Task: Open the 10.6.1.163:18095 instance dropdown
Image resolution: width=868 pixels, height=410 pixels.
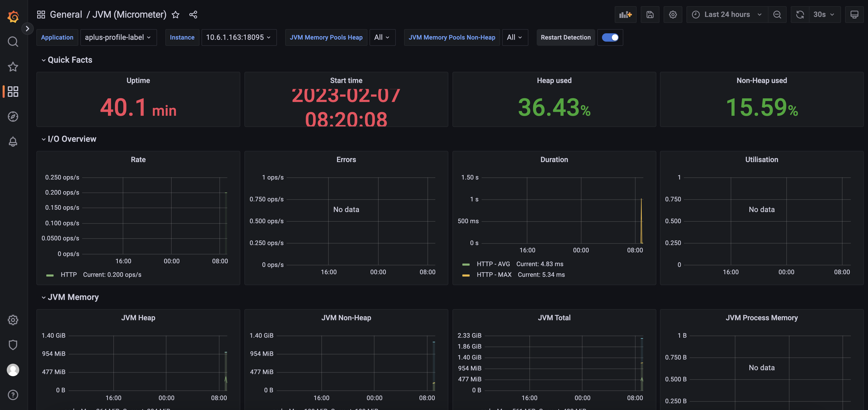Action: coord(239,37)
